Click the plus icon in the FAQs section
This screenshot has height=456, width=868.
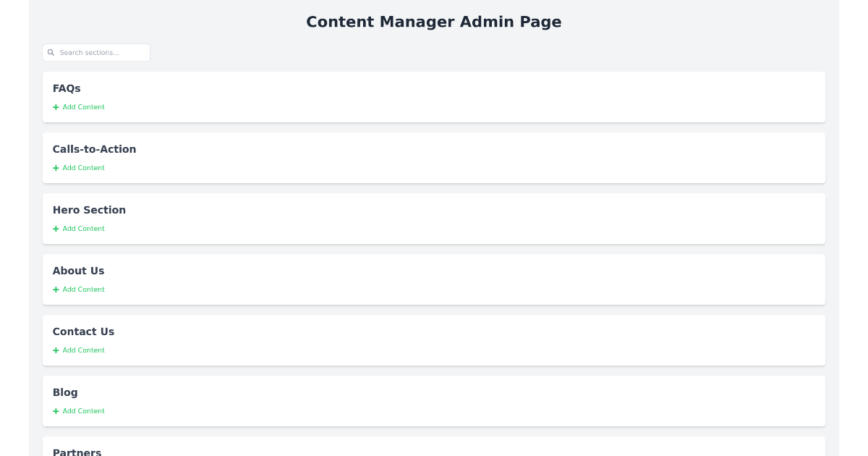[x=55, y=106]
